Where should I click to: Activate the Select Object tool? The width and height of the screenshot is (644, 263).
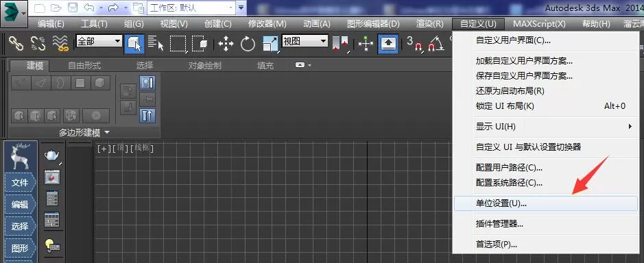click(134, 44)
